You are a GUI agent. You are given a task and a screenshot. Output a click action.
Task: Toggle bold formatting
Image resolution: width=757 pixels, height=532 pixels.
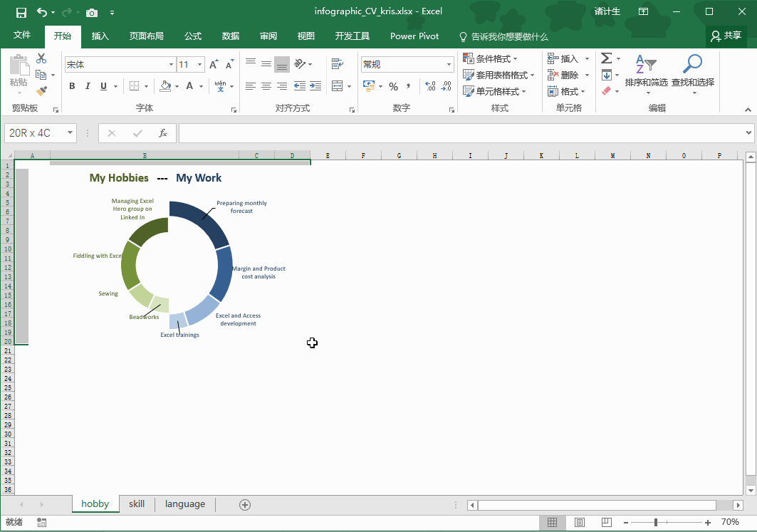coord(72,86)
